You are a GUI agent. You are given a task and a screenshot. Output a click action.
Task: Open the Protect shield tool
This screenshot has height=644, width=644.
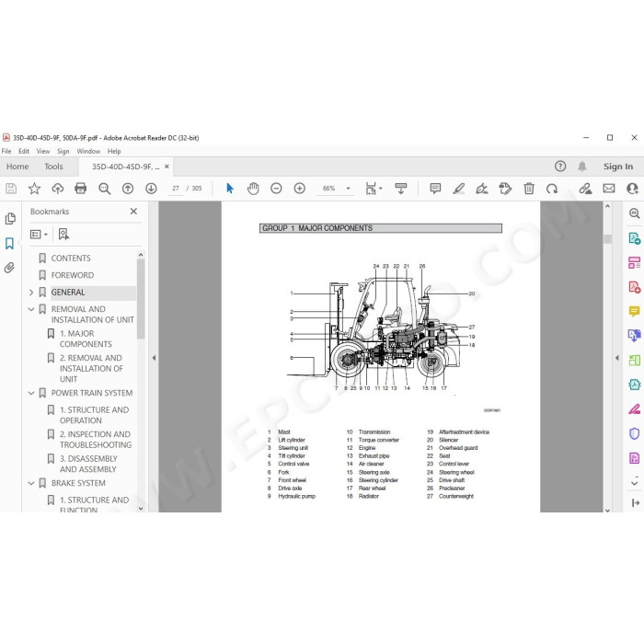pyautogui.click(x=635, y=433)
